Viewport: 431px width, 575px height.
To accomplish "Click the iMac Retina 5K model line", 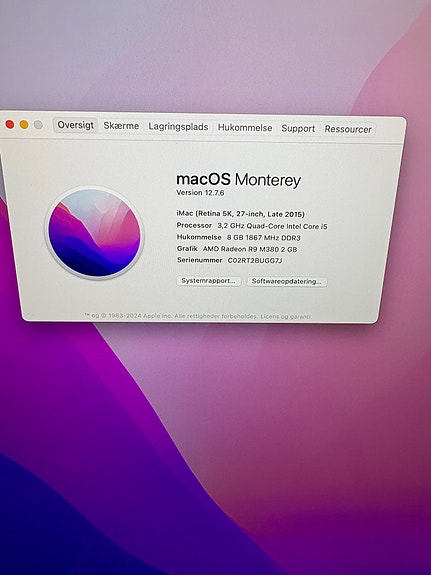I will point(241,214).
